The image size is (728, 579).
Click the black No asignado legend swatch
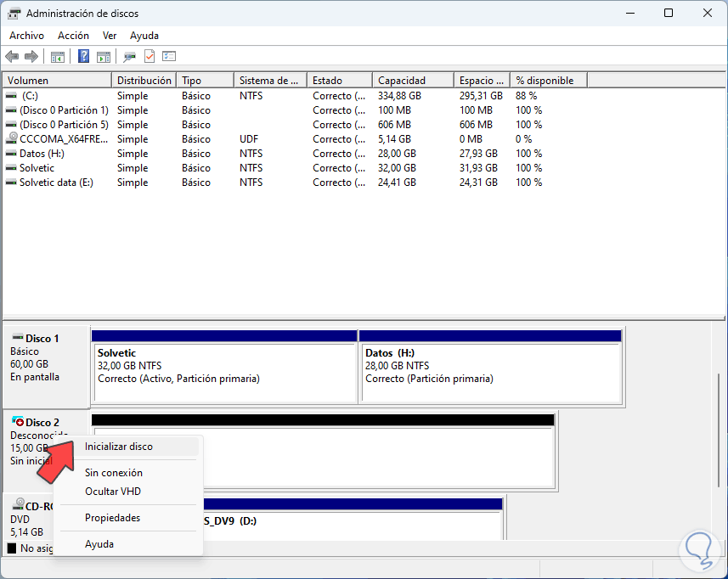pos(12,548)
